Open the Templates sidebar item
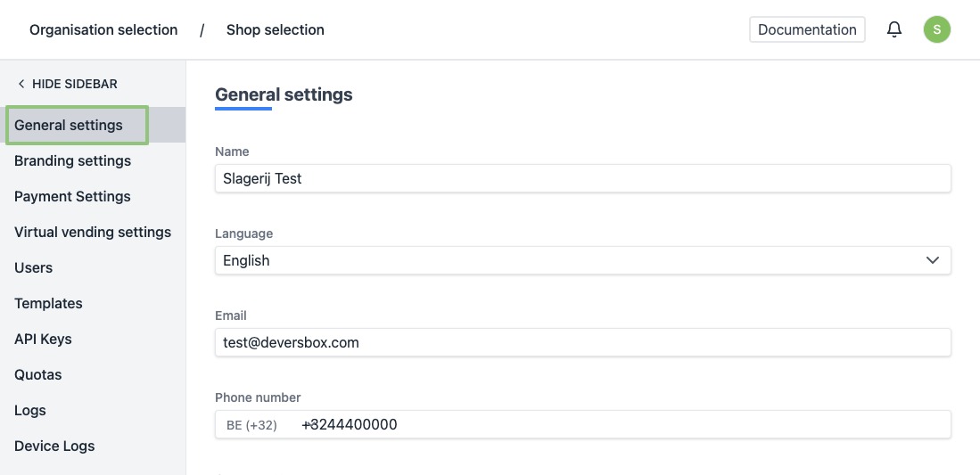The image size is (980, 475). 48,303
